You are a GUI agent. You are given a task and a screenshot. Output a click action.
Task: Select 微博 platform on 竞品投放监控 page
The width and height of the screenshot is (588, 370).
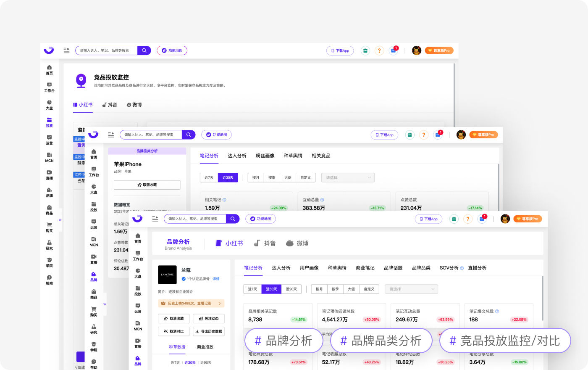pos(134,105)
